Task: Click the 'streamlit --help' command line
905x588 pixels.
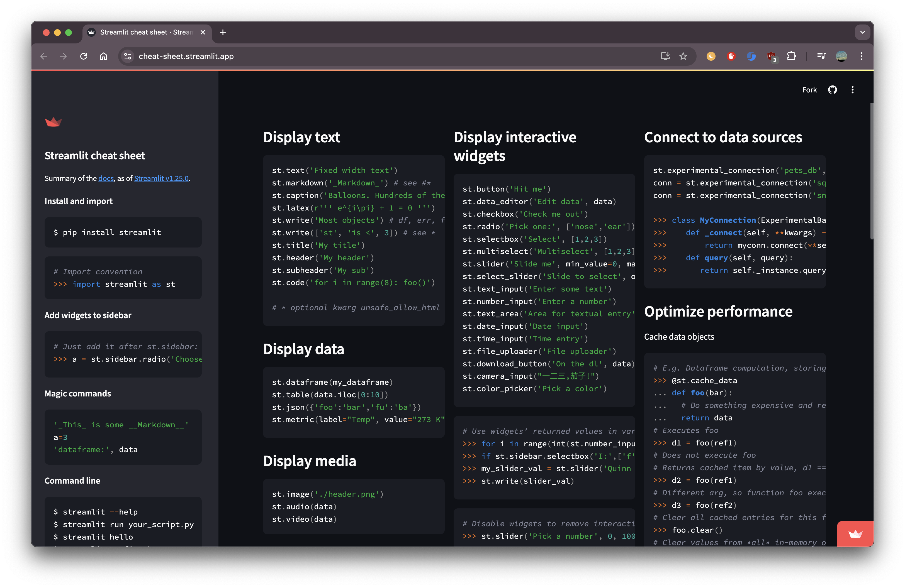Action: 96,512
